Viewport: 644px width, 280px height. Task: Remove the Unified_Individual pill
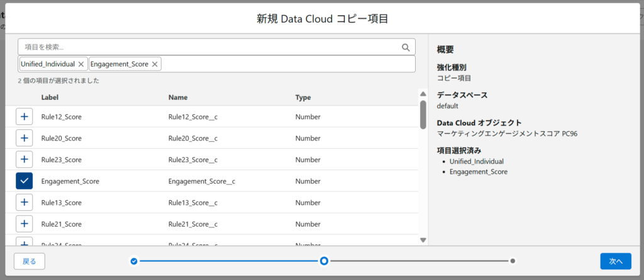[81, 64]
